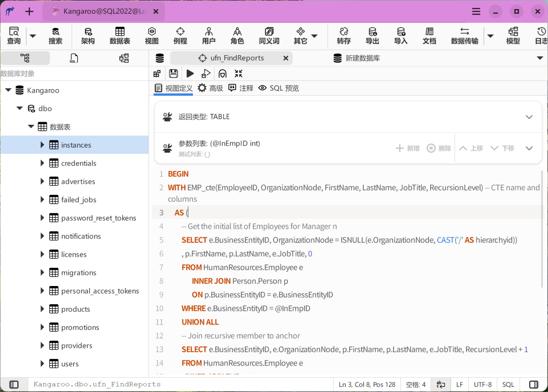Toggle the right panel in status bar
Screen dimensions: 548x392
pyautogui.click(x=534, y=384)
